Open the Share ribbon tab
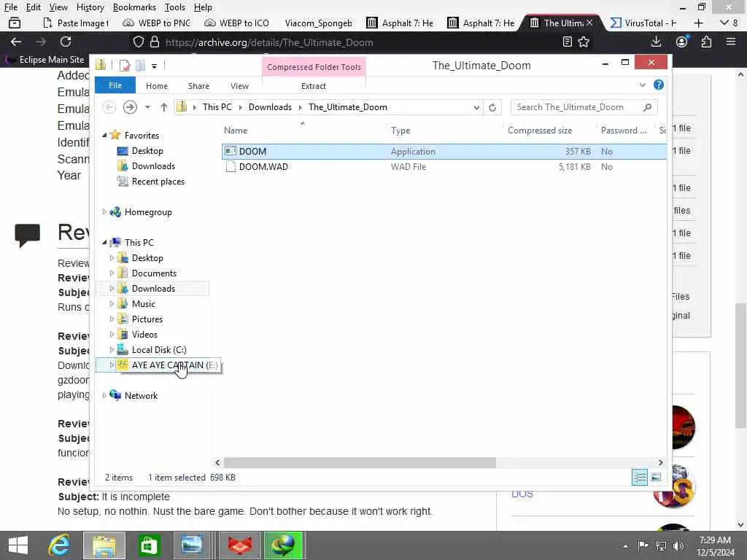The height and width of the screenshot is (560, 747). click(x=198, y=86)
